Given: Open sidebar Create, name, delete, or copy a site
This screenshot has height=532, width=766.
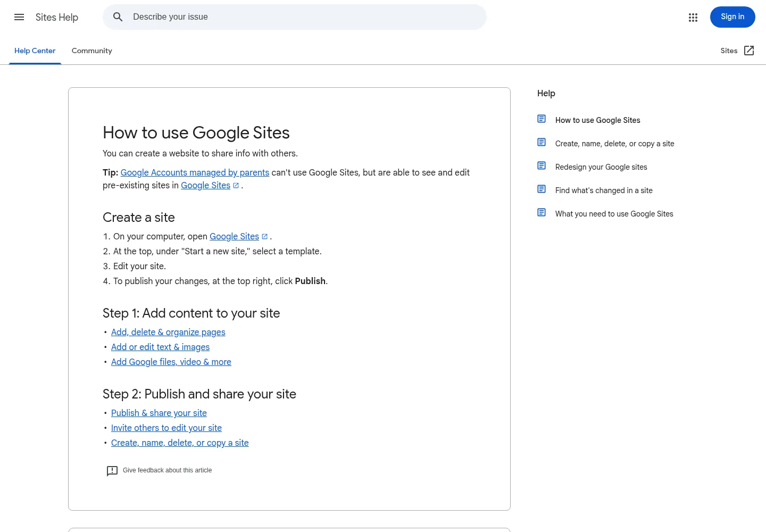Looking at the screenshot, I should [614, 144].
